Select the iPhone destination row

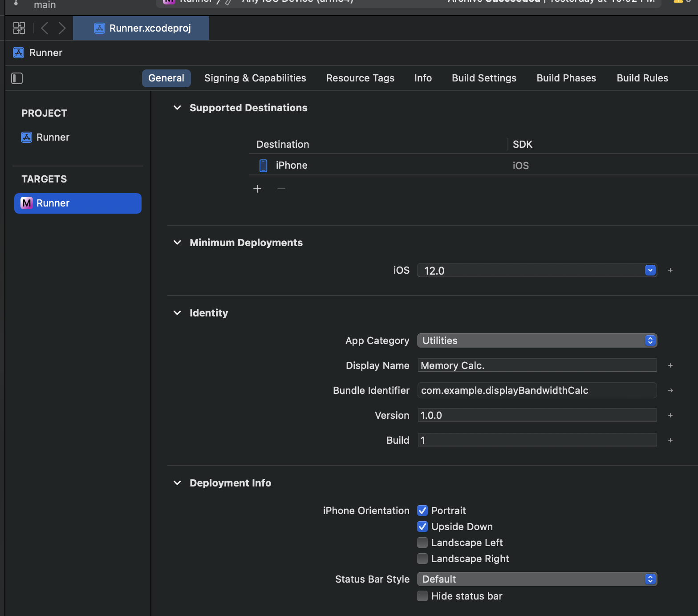click(x=473, y=165)
